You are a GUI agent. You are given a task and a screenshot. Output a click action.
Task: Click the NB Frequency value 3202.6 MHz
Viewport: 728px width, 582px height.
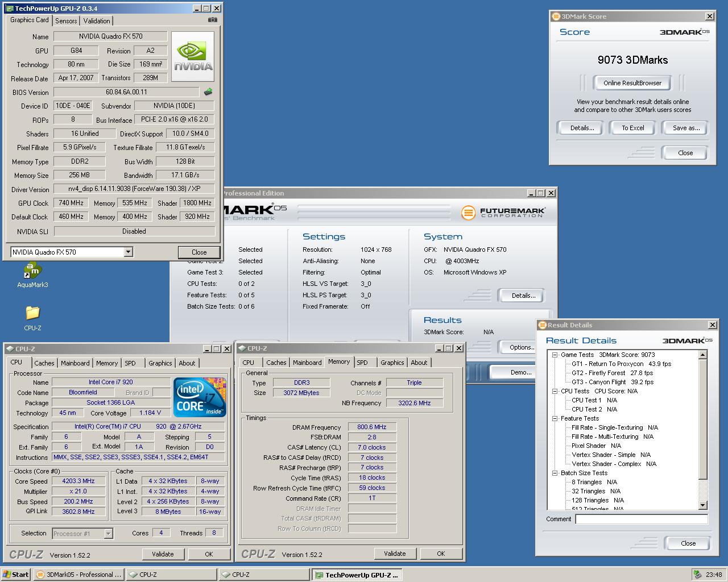[x=414, y=403]
